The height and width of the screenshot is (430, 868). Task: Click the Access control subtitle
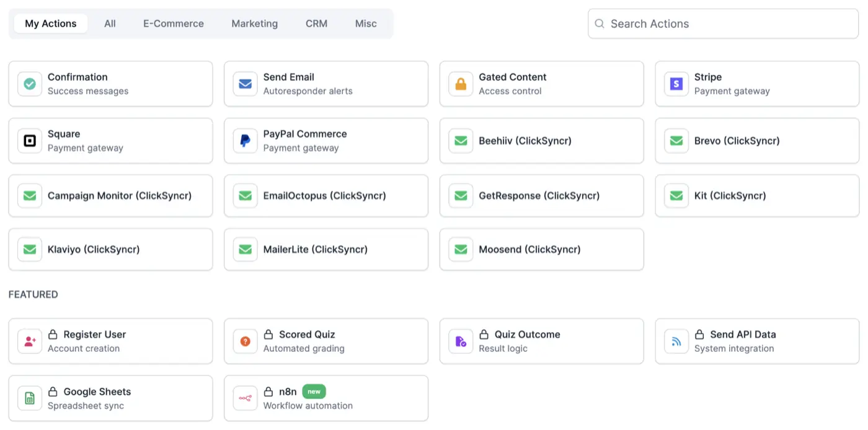click(x=510, y=91)
